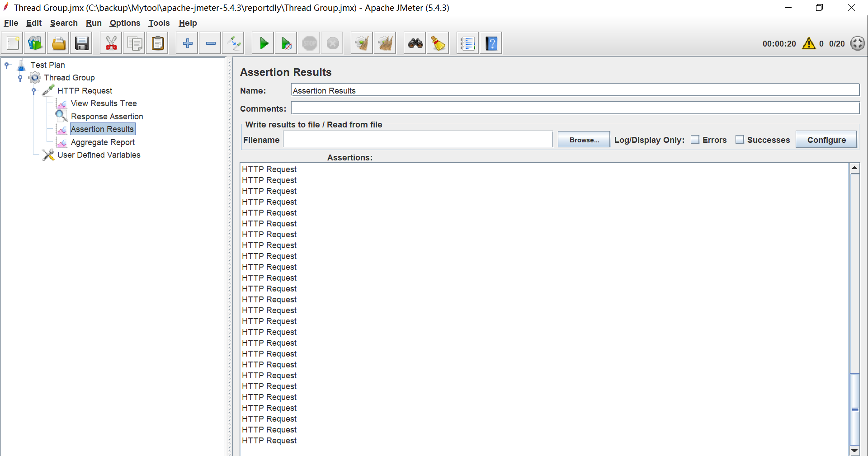
Task: Click the greyed Stop icon
Action: click(x=310, y=43)
